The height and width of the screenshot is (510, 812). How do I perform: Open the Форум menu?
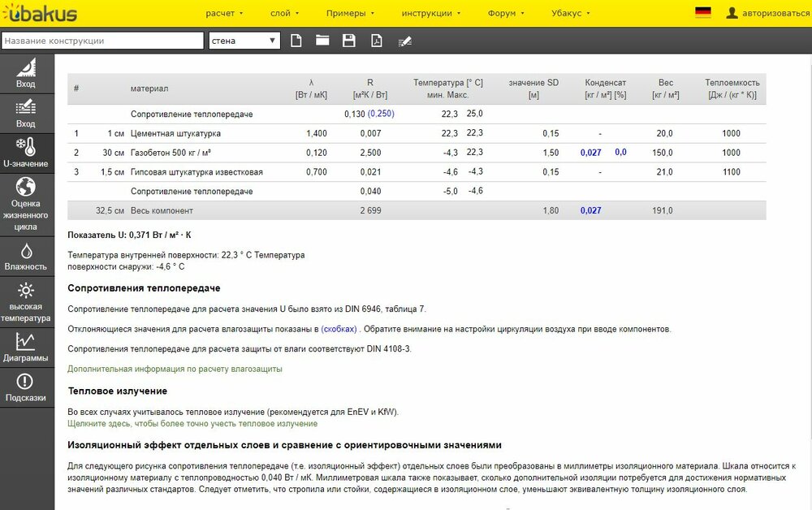pos(506,14)
